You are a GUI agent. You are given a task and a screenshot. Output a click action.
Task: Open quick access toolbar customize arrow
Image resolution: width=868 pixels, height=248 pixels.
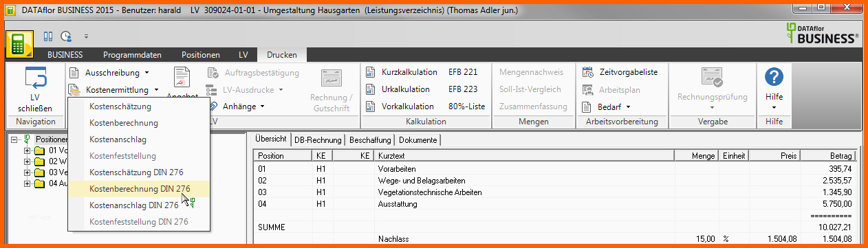click(x=86, y=36)
